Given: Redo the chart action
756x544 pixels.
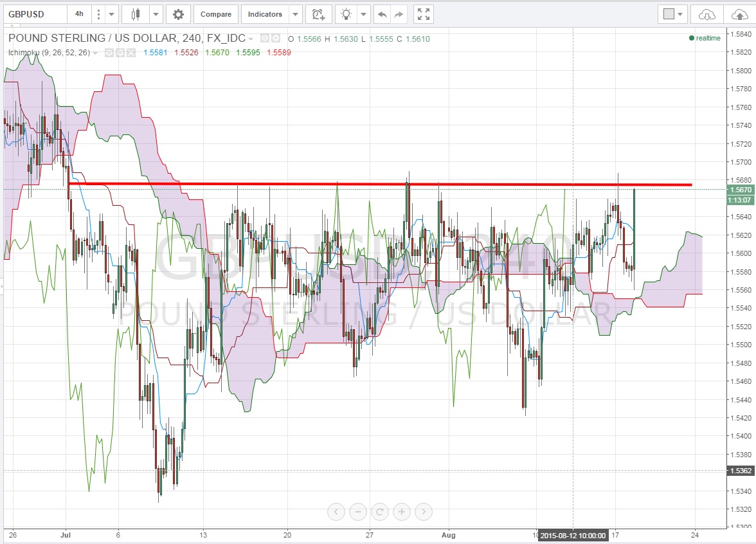Looking at the screenshot, I should [x=399, y=14].
